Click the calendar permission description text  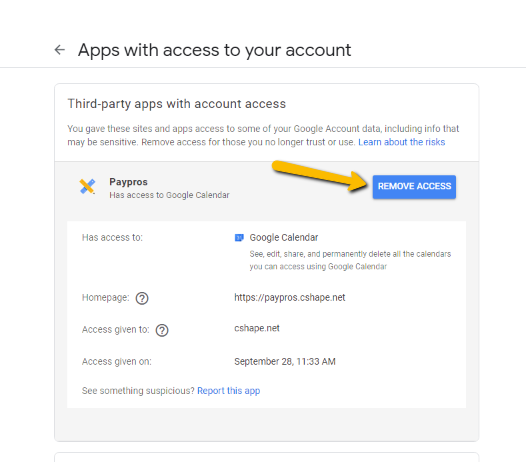coord(350,260)
